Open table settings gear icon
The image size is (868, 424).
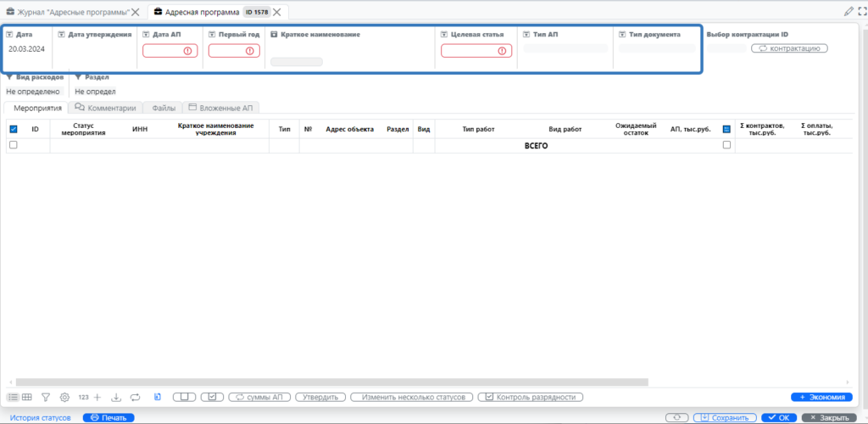64,397
